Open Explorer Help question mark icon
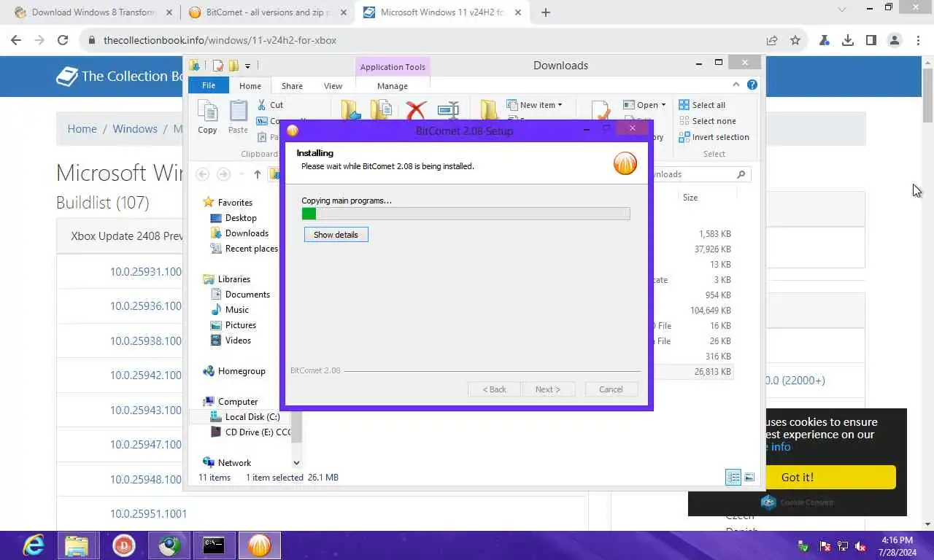 pyautogui.click(x=752, y=85)
